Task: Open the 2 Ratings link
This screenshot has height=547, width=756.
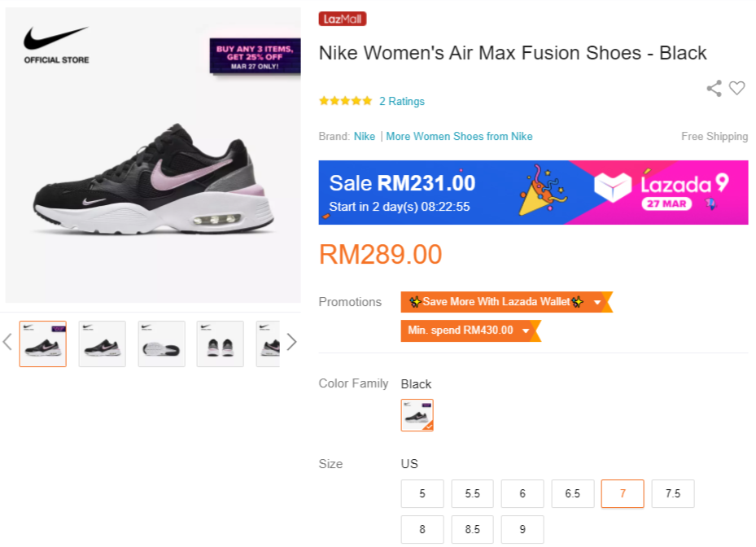Action: pos(402,102)
